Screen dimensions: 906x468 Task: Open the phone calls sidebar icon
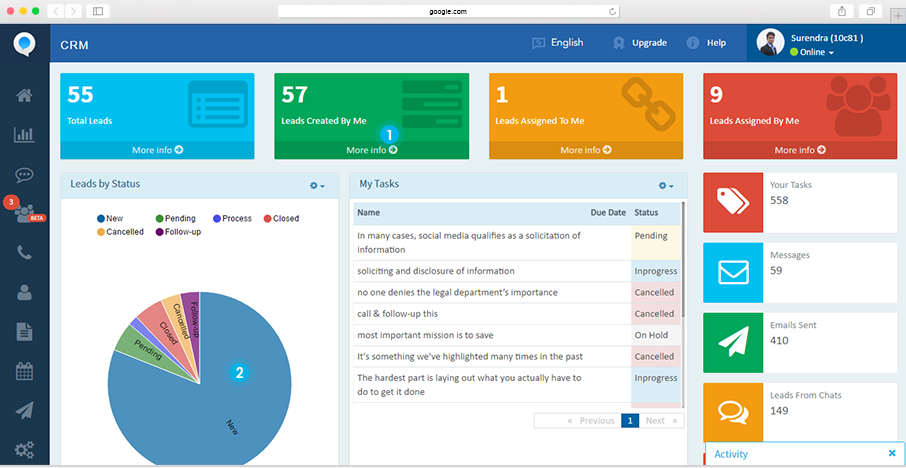coord(24,253)
